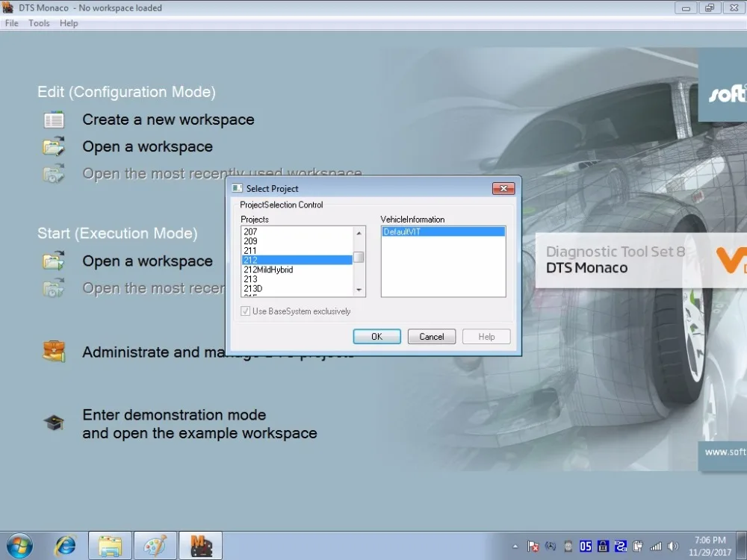Viewport: 747px width, 560px height.
Task: Click the Mercedes star tray icon
Action: coord(551,547)
